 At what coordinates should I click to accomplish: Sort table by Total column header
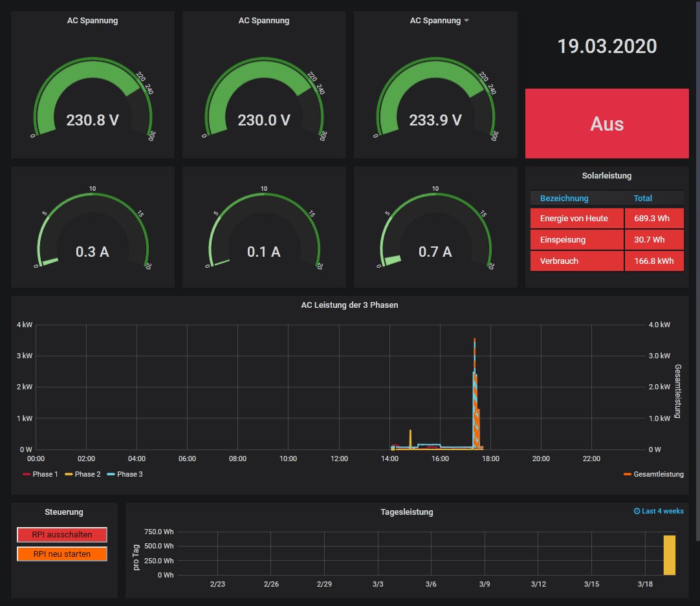coord(642,198)
